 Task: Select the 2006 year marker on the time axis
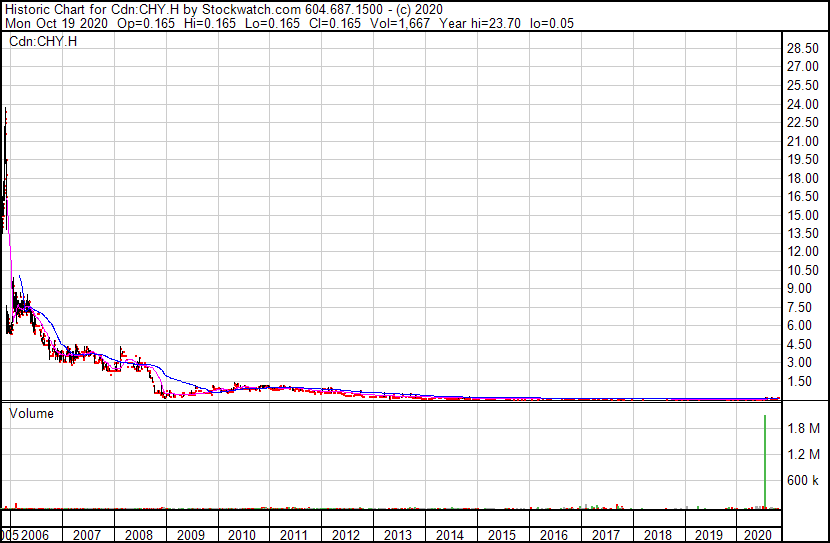(x=35, y=535)
